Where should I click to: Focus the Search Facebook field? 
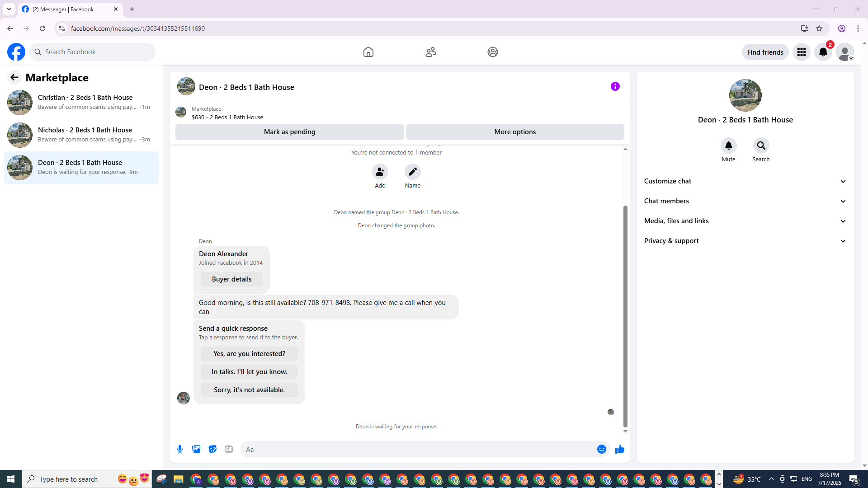93,52
